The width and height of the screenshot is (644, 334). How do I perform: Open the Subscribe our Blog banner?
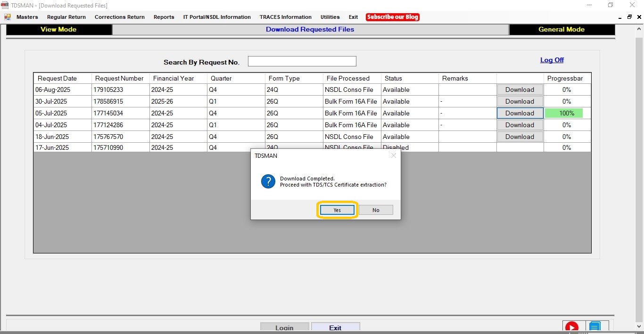click(392, 17)
